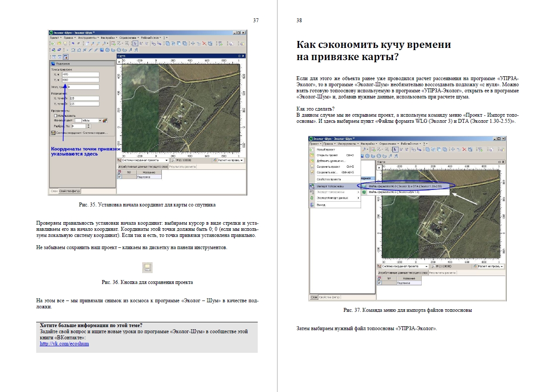Toggle the Подложка row checkbox in Fig. 37 table
The height and width of the screenshot is (392, 556).
379,283
